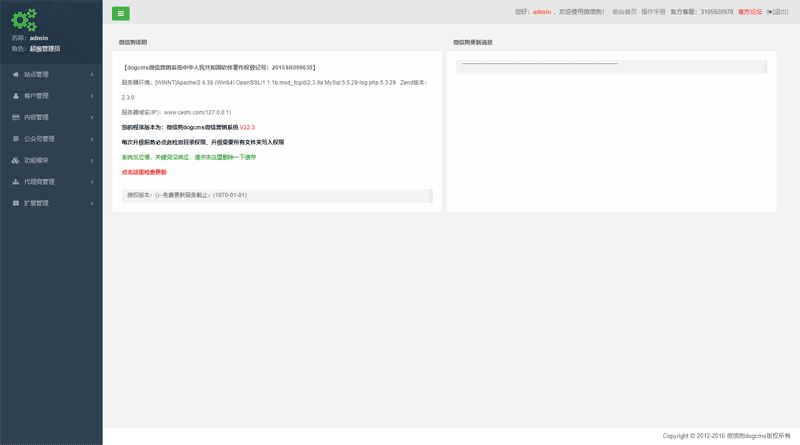Image resolution: width=800 pixels, height=445 pixels.
Task: Toggle the green hamburger sidebar button
Action: 121,13
